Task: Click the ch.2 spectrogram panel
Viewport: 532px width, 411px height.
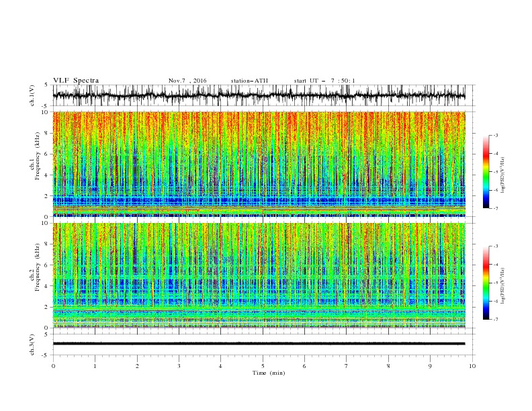Action: click(259, 275)
